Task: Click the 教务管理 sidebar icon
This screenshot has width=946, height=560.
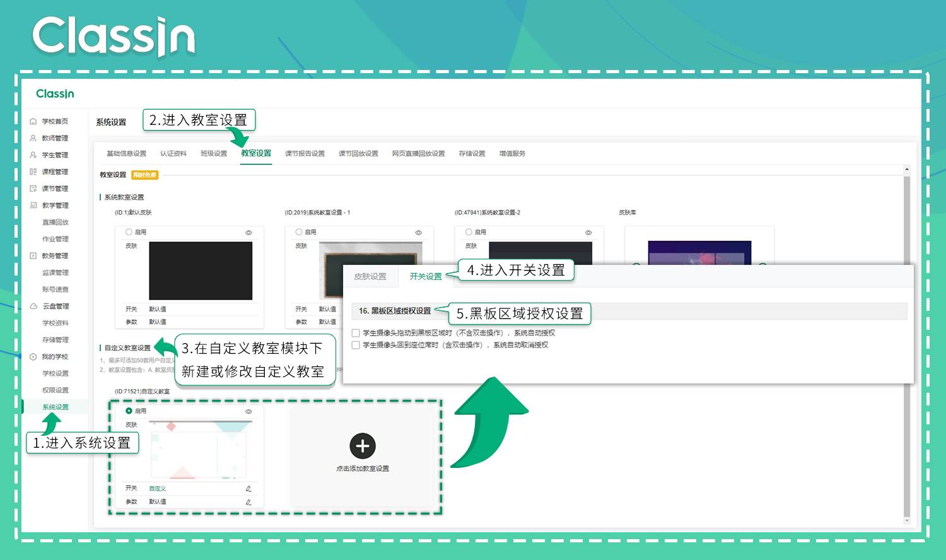Action: pyautogui.click(x=33, y=255)
